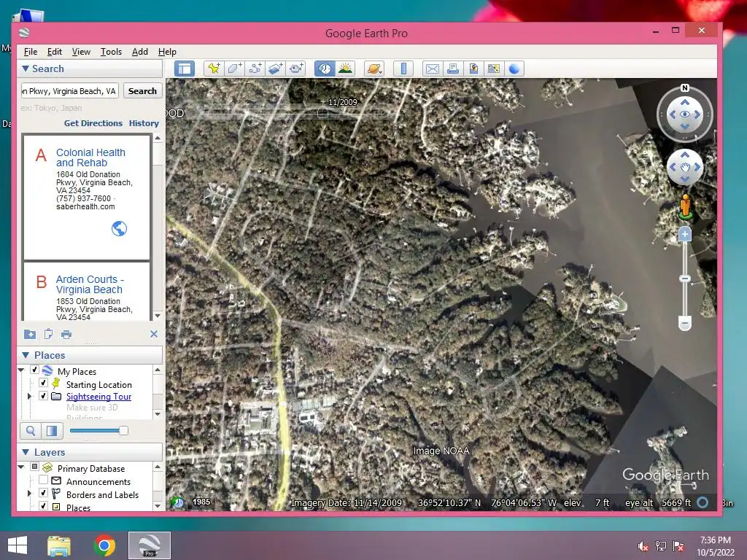The image size is (747, 560).
Task: Click the 1985 historical imagery clock icon
Action: (x=178, y=502)
